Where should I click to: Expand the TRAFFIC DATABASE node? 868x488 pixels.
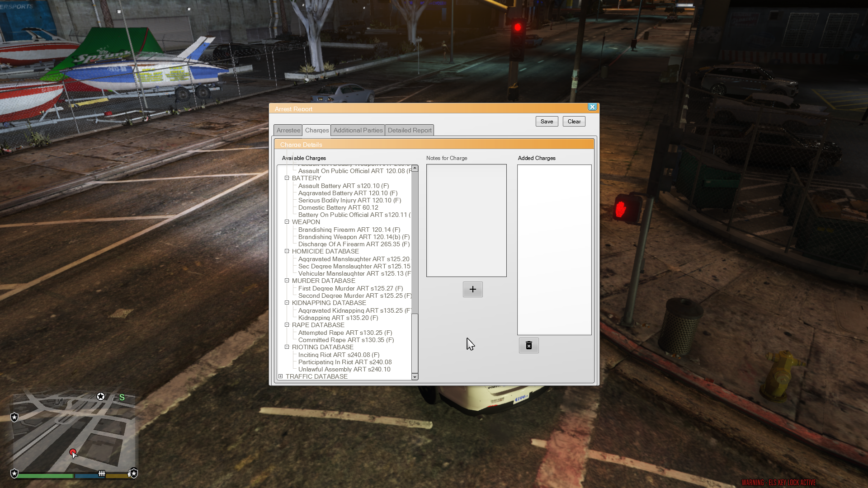click(281, 376)
